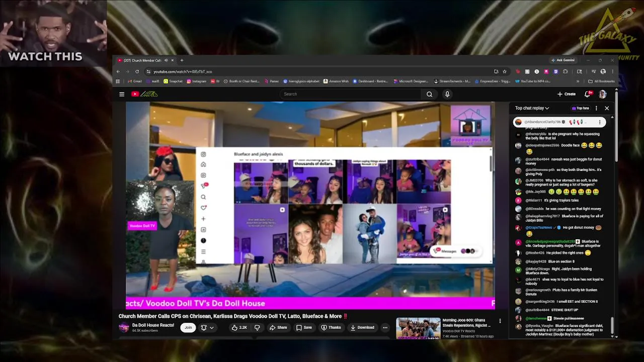644x362 pixels.
Task: Expand the Top chat replay dropdown
Action: [x=532, y=108]
